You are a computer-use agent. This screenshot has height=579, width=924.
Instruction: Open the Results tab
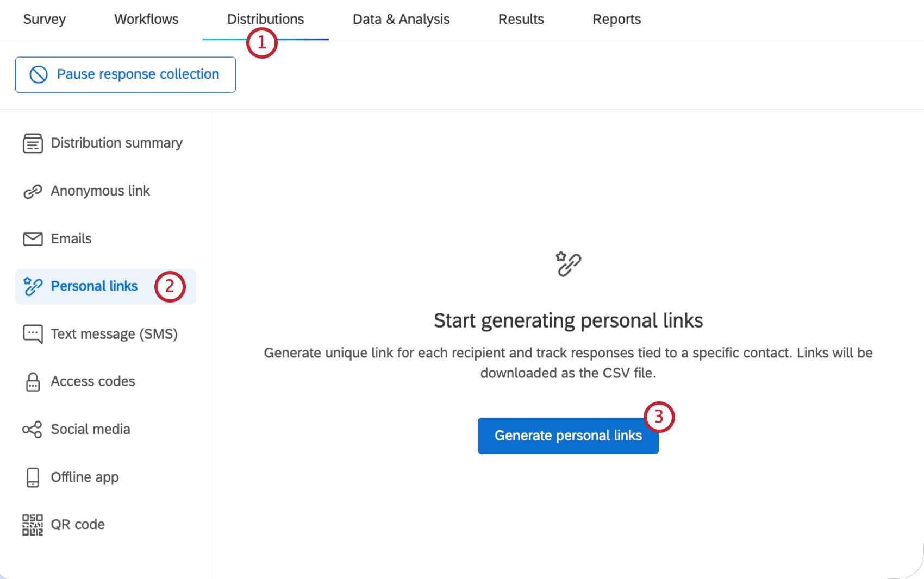[x=521, y=20]
